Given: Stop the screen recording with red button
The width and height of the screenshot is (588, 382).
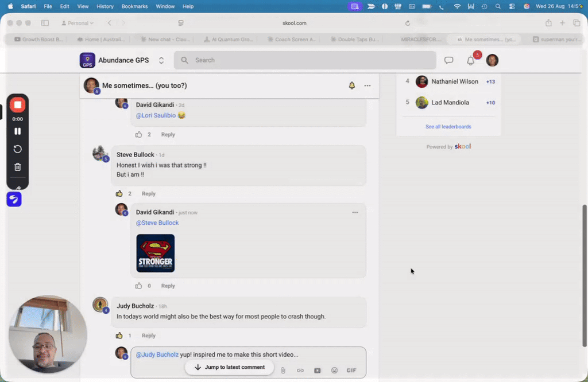Looking at the screenshot, I should [x=17, y=105].
